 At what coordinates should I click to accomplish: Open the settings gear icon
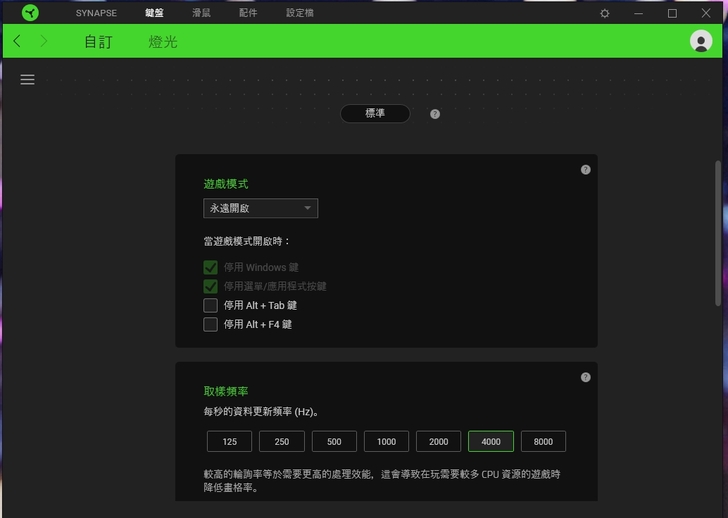coord(604,13)
